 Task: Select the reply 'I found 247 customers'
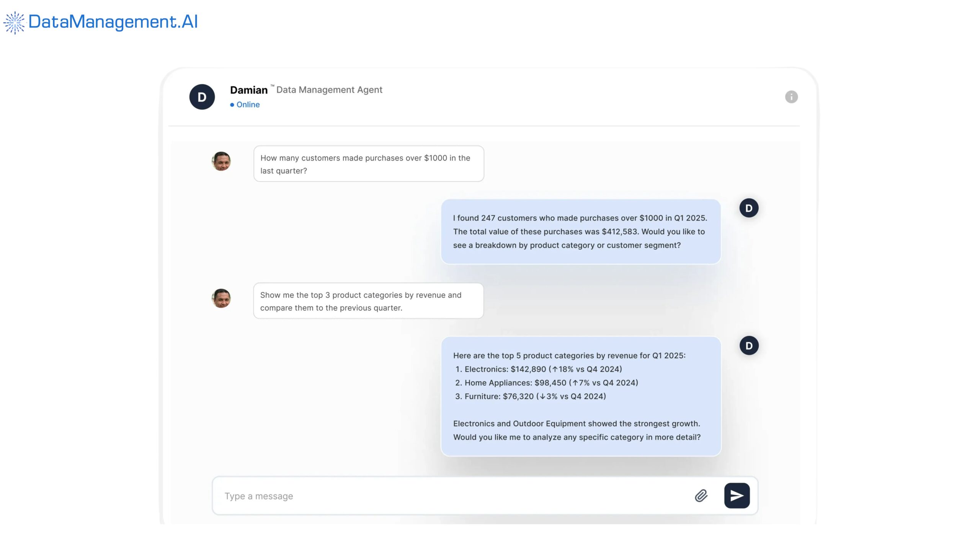tap(581, 231)
